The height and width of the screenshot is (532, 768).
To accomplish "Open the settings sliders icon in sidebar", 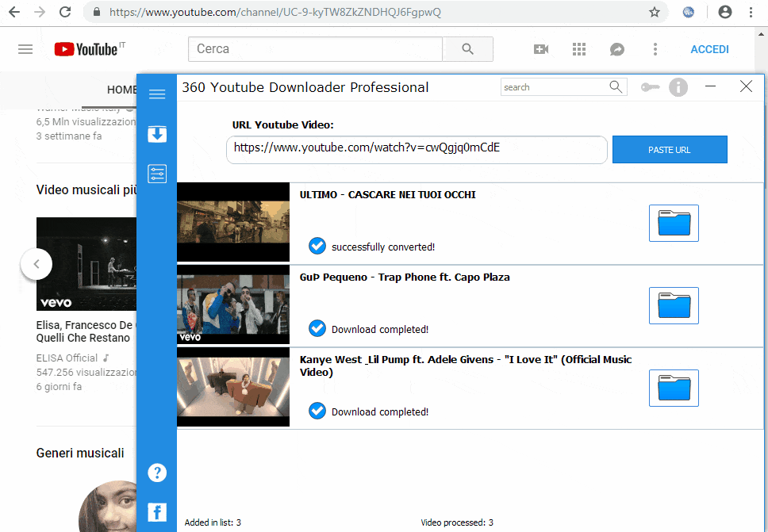I will tap(157, 174).
